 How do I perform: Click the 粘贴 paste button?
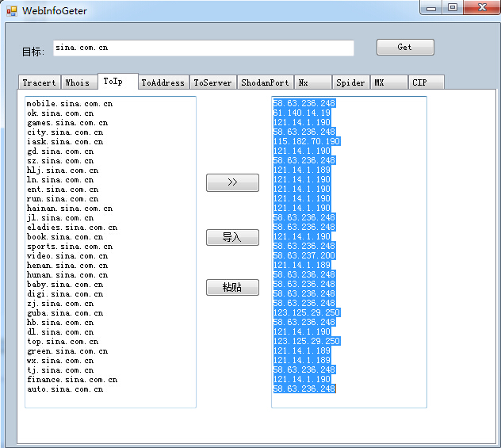click(x=232, y=287)
